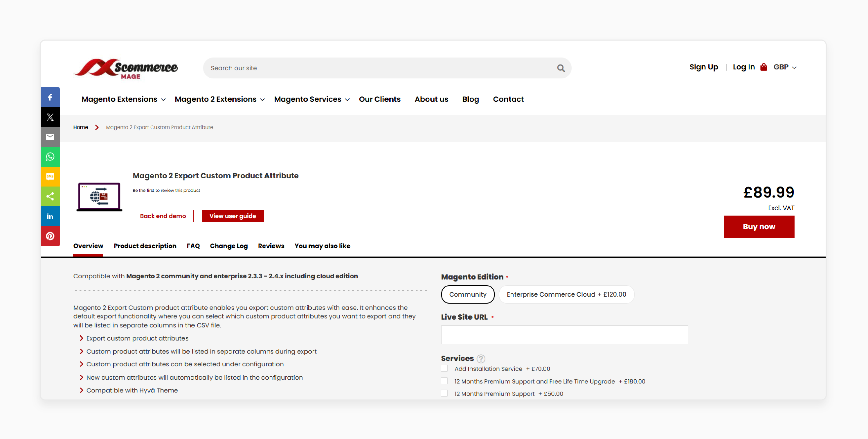868x439 pixels.
Task: Open the Contact page
Action: click(x=508, y=99)
